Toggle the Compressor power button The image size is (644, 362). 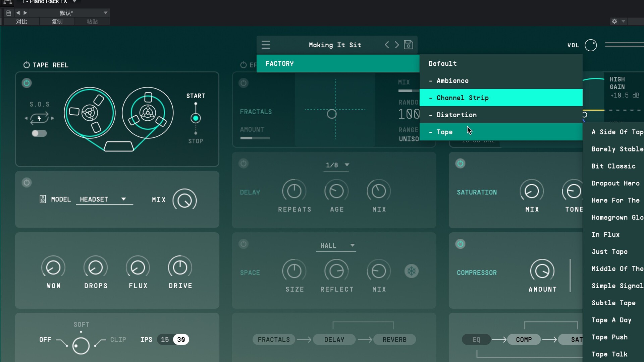(x=460, y=244)
